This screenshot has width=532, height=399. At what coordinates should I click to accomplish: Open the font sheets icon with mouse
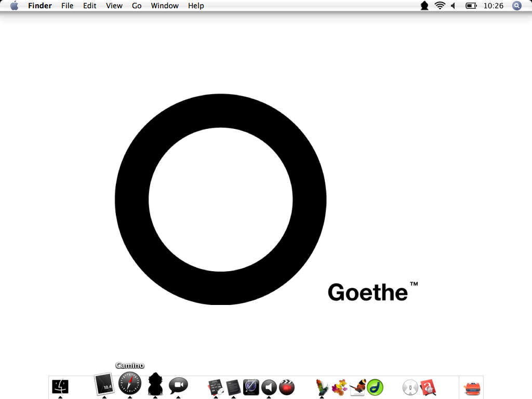216,388
